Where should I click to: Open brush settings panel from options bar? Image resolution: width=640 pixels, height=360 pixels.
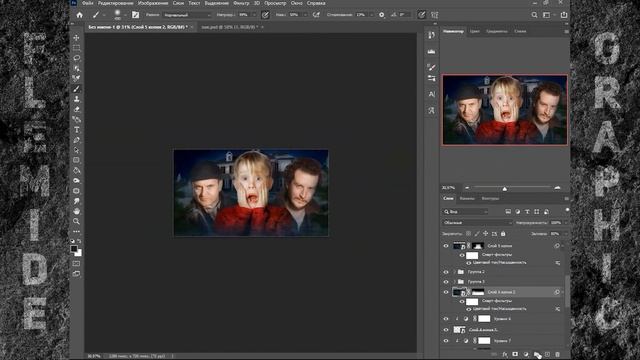pyautogui.click(x=135, y=15)
